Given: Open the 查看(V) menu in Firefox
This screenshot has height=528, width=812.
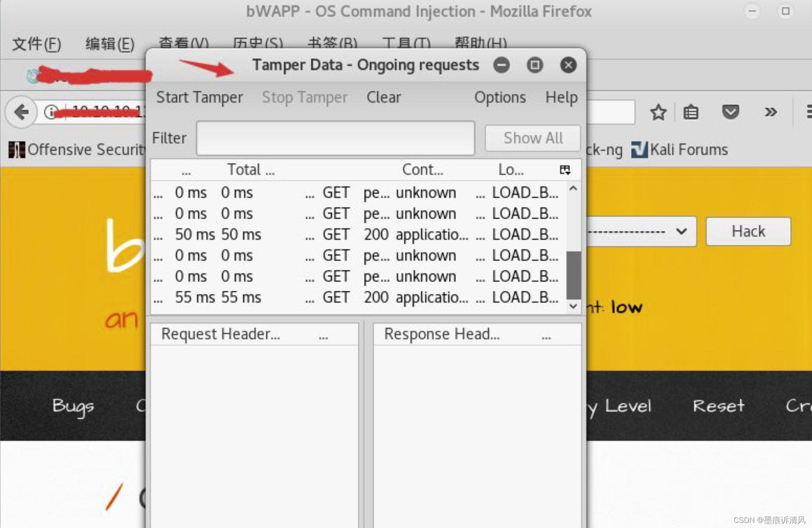Looking at the screenshot, I should click(x=183, y=43).
